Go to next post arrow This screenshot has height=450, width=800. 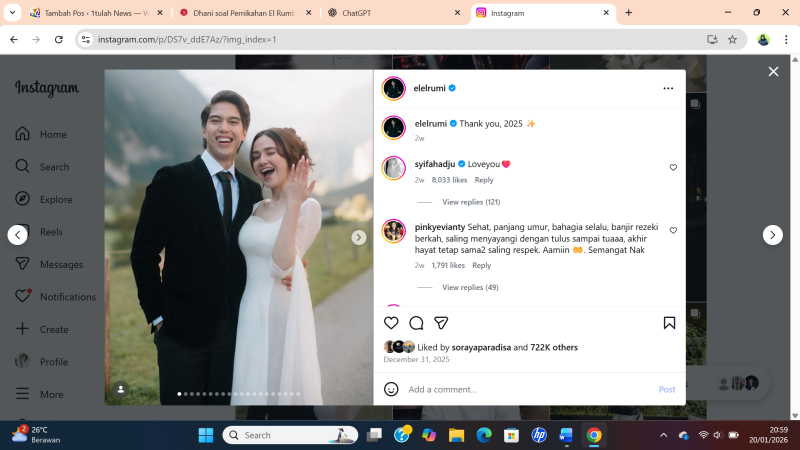(x=772, y=235)
